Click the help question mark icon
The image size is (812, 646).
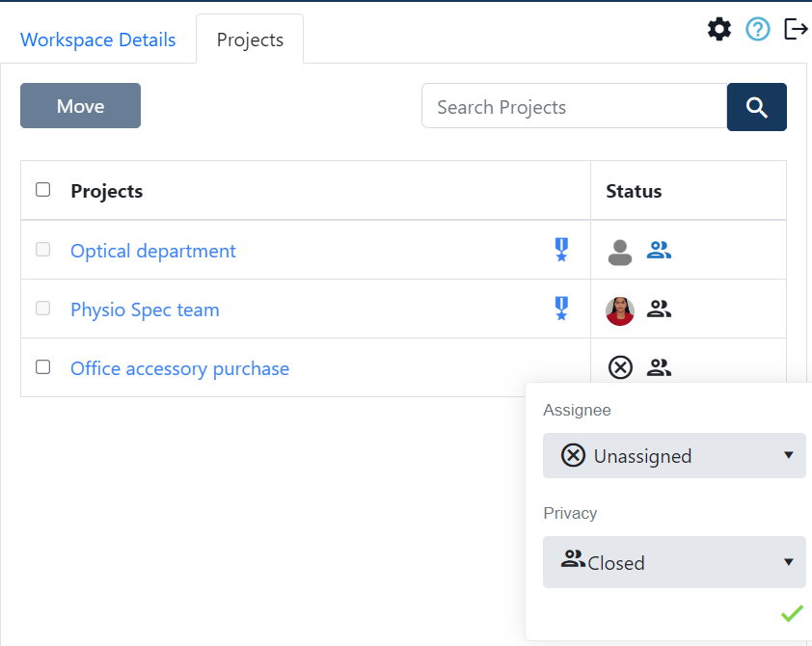758,30
